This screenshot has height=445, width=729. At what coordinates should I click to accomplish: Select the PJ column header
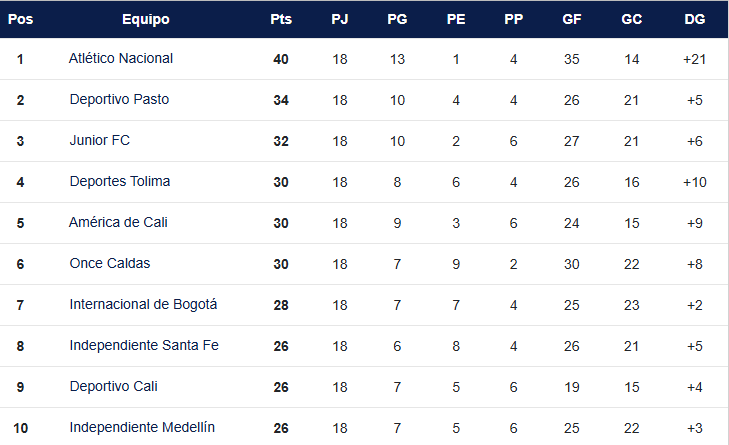[340, 19]
